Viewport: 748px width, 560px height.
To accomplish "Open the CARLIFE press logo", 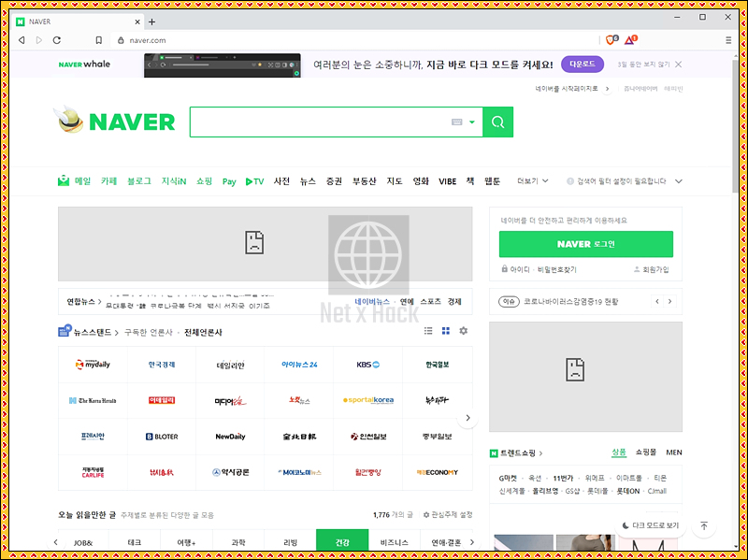I will coord(93,472).
